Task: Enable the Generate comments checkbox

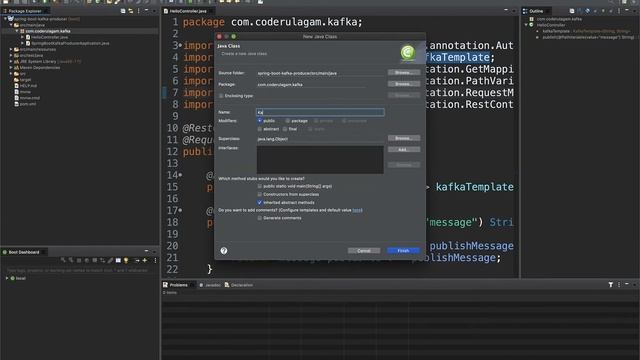Action: [260, 218]
